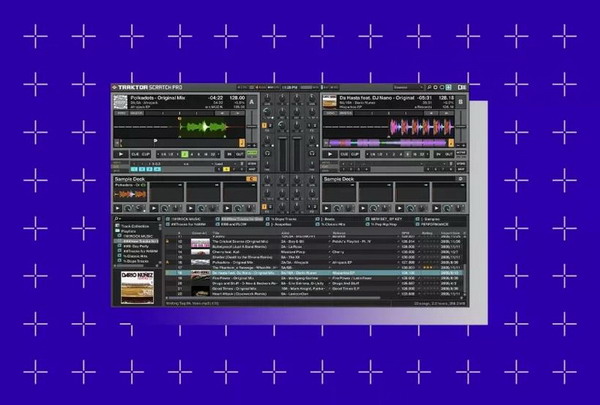Image resolution: width=600 pixels, height=405 pixels.
Task: Toggle the ACTIVE loop button on Deck A
Action: pos(251,154)
